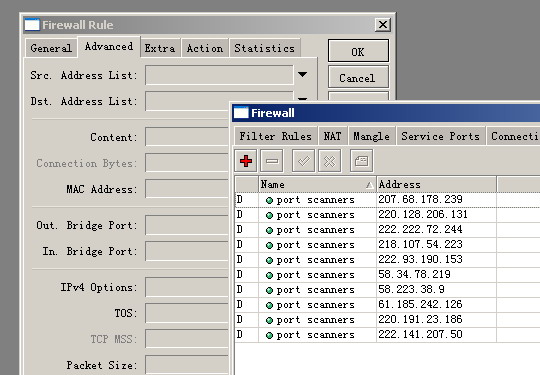
Task: Sort by the Address column header
Action: pos(436,185)
